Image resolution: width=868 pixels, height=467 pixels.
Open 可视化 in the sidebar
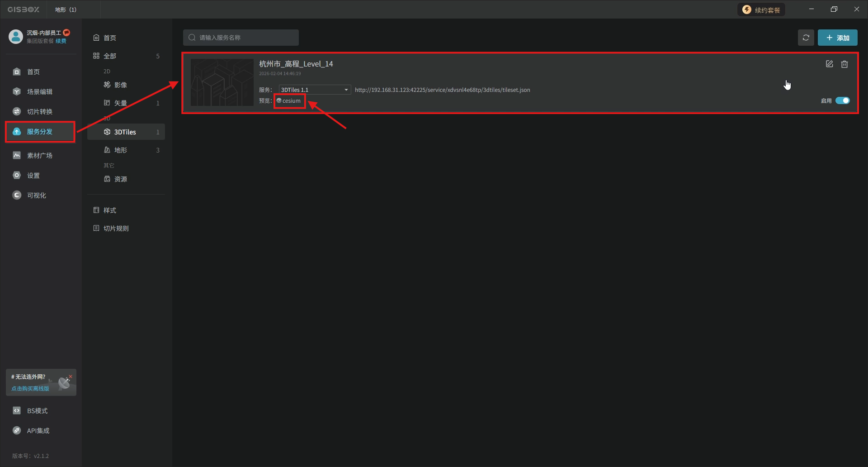[x=36, y=195]
